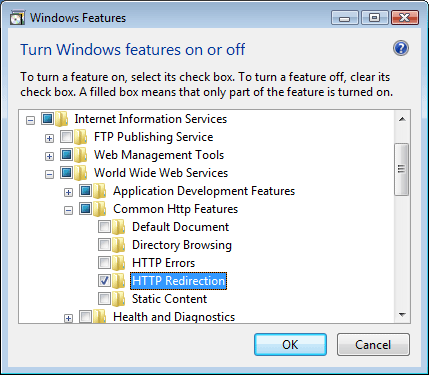
Task: Select the World Wide Web Services label
Action: pos(161,173)
